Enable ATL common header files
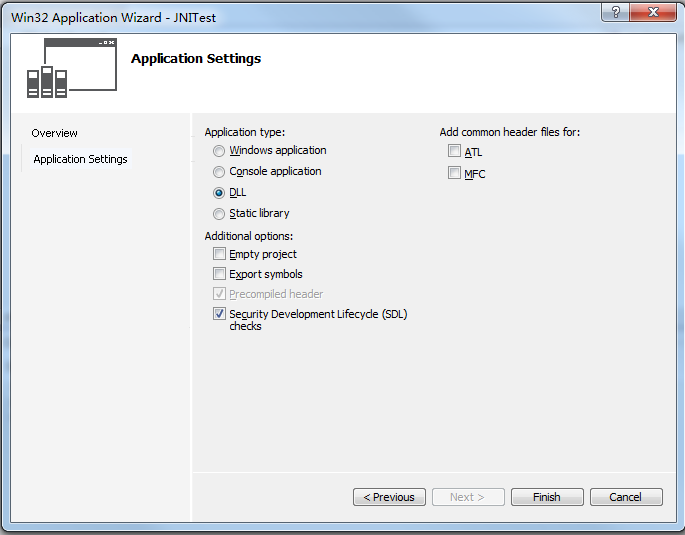This screenshot has height=535, width=685. click(455, 152)
